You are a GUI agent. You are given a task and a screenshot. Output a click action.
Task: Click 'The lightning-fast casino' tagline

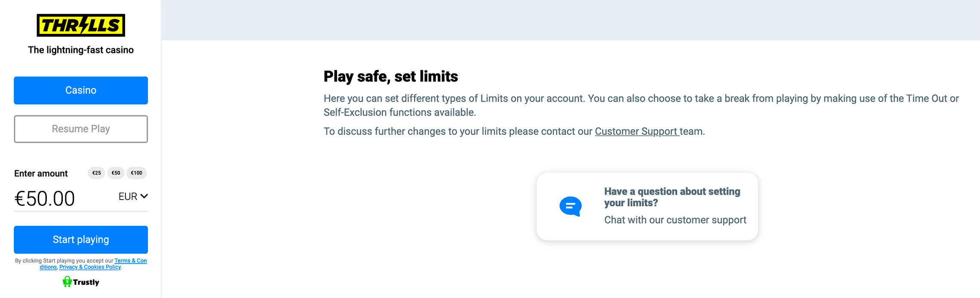(x=81, y=50)
